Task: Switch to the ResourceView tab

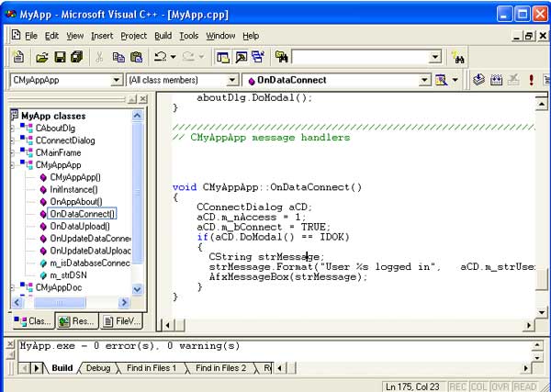Action: click(x=76, y=321)
